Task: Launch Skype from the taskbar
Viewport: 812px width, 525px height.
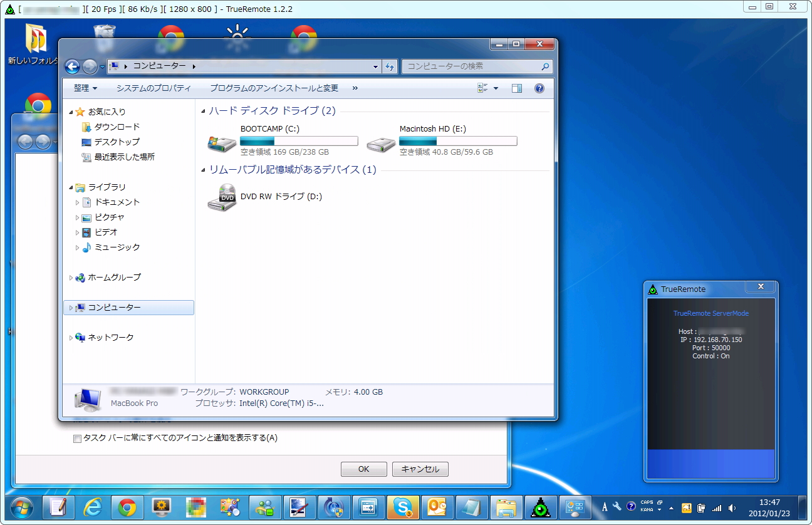Action: (x=403, y=508)
